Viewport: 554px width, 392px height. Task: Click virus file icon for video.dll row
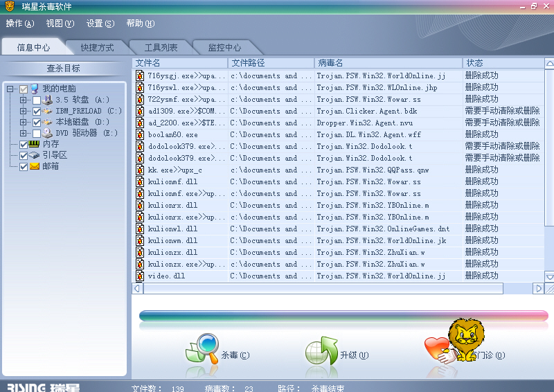click(x=140, y=276)
